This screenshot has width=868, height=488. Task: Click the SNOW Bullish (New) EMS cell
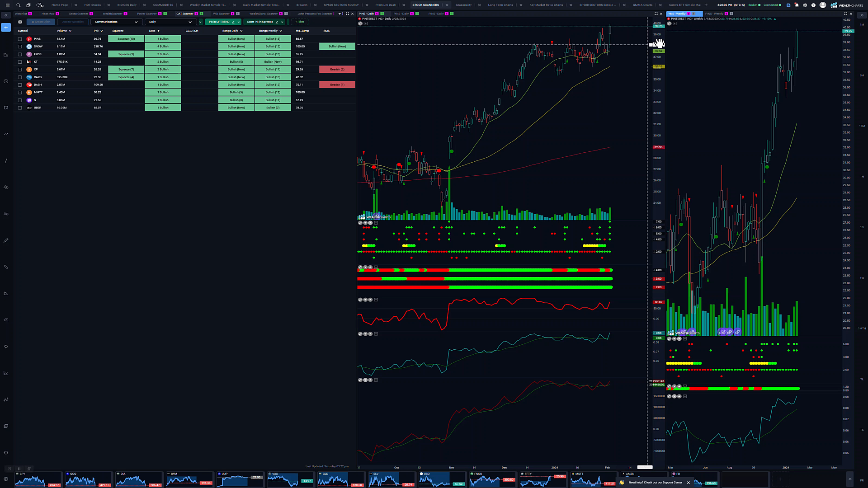(x=337, y=47)
